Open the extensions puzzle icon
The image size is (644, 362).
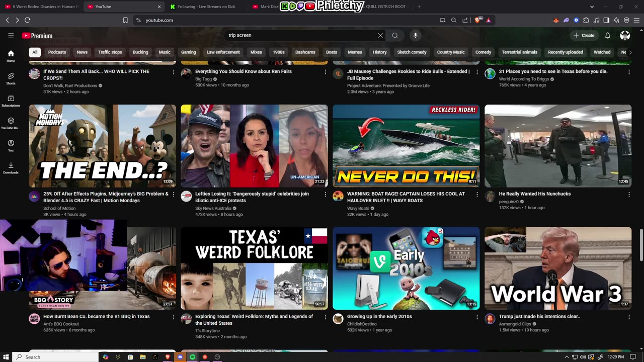586,20
